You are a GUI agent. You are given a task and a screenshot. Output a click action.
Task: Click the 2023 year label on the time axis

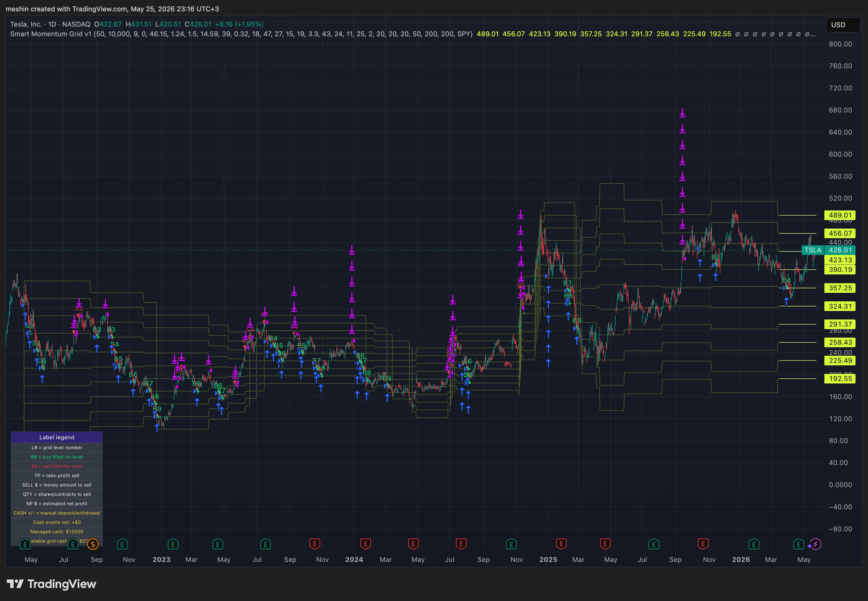point(161,560)
